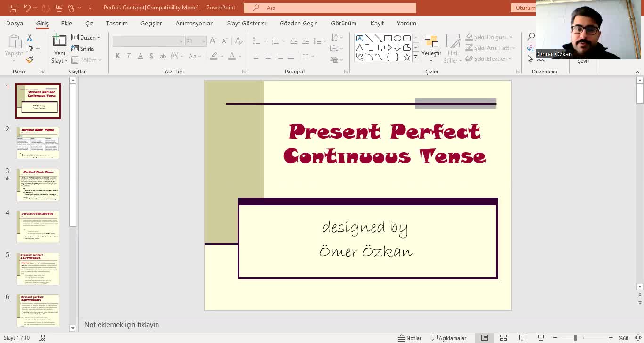
Task: Open the Şekil Dolgusu dropdown
Action: [x=490, y=37]
